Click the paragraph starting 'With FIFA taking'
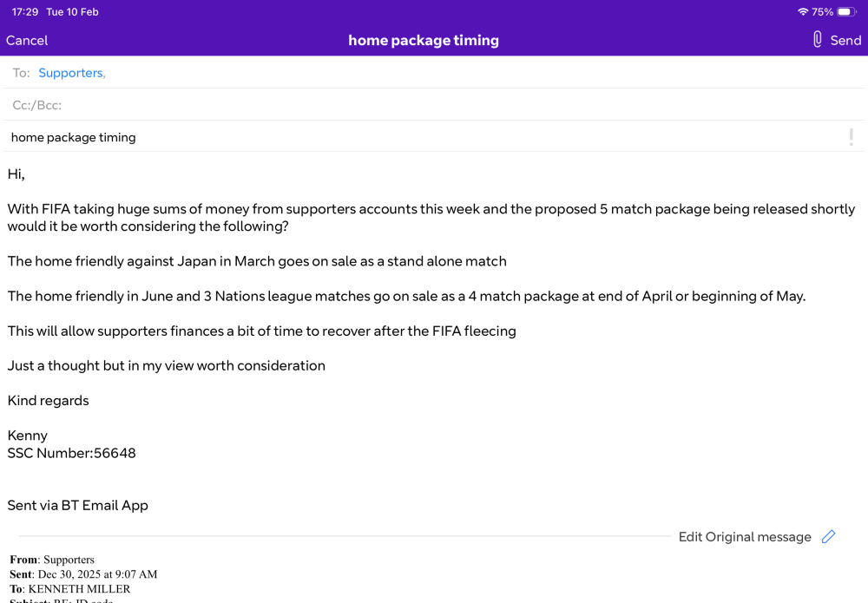Image resolution: width=868 pixels, height=603 pixels. tap(431, 218)
